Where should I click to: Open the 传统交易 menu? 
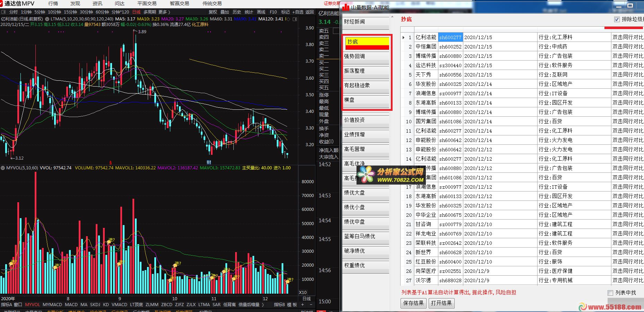[212, 3]
